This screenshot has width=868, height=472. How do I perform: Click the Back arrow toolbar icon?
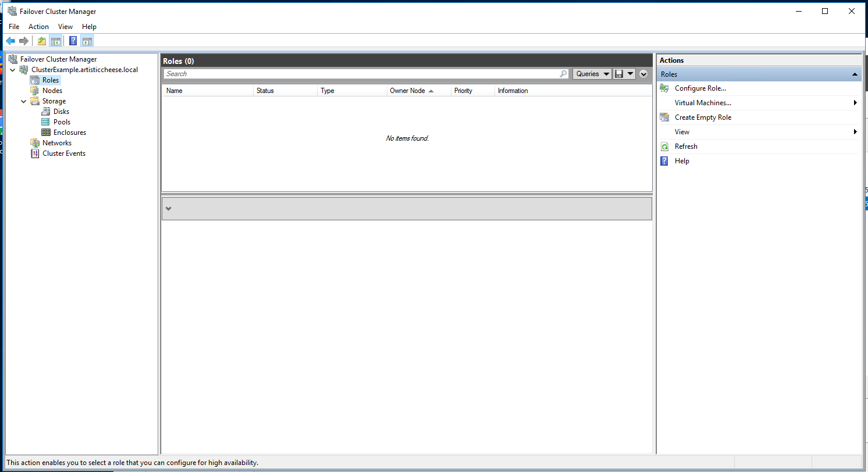10,41
